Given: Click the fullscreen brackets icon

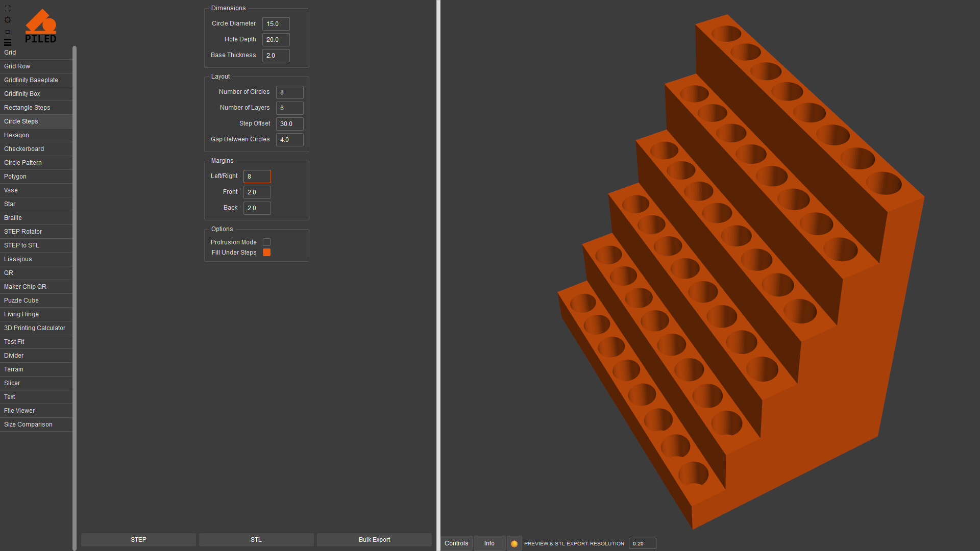Looking at the screenshot, I should point(7,9).
